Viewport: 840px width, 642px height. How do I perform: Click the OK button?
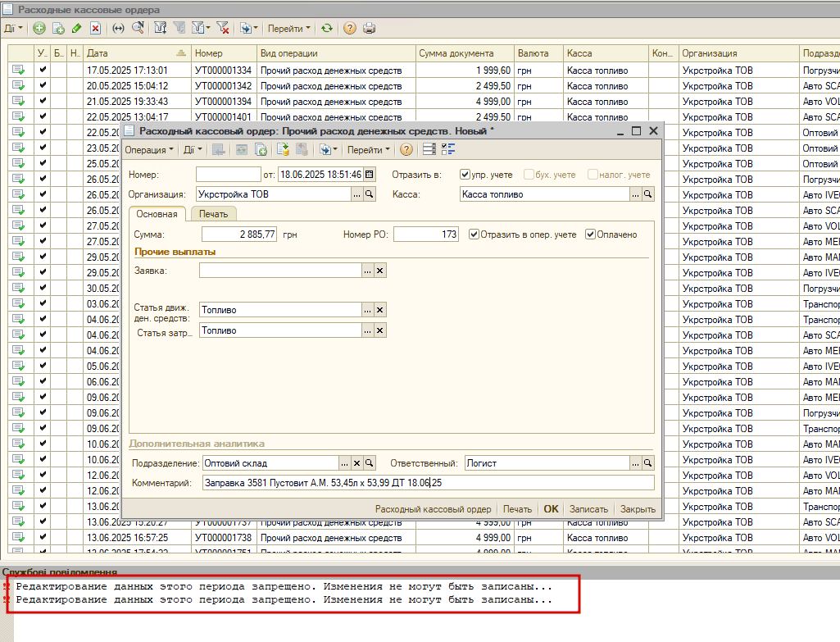552,509
